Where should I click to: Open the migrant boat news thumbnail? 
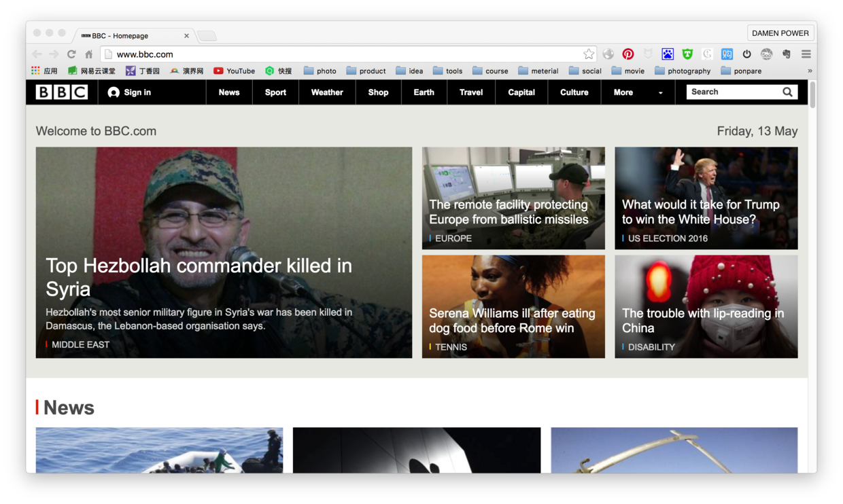pyautogui.click(x=159, y=450)
